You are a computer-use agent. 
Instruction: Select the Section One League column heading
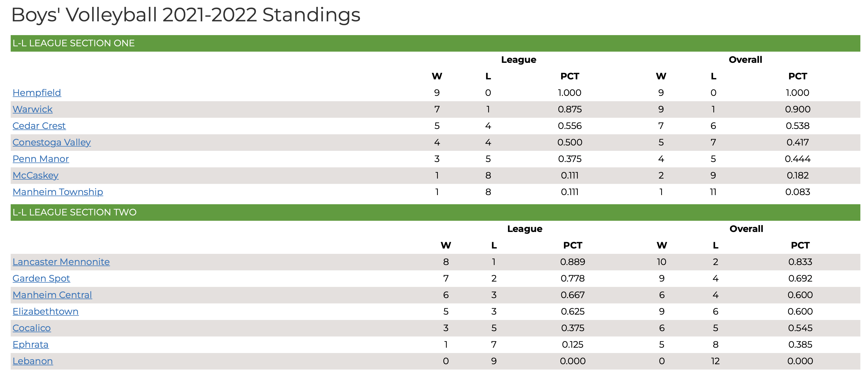pos(518,60)
